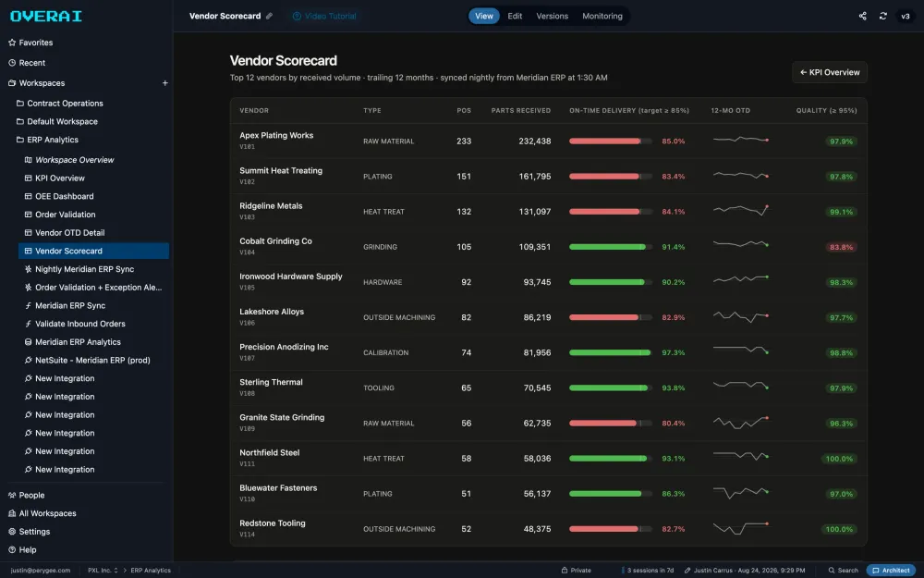Open Favorites in the sidebar
Screen dimensions: 924x578
pyautogui.click(x=30, y=43)
